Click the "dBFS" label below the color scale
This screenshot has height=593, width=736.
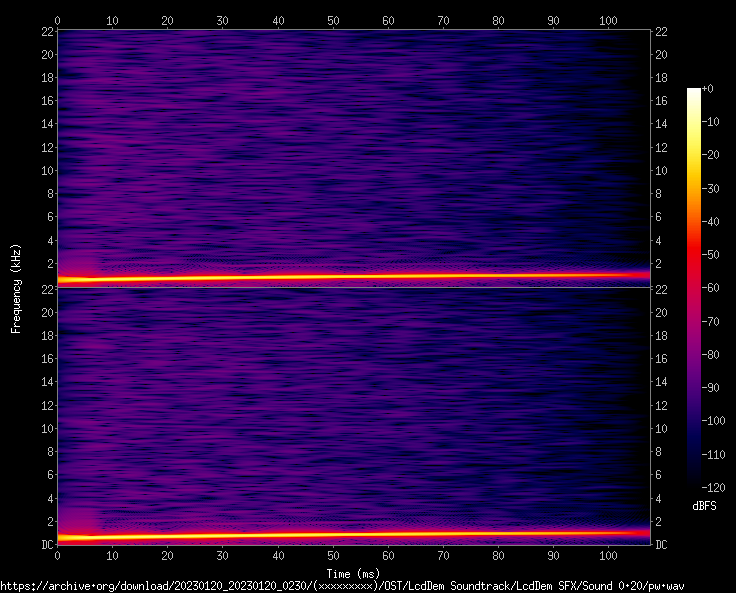[703, 507]
